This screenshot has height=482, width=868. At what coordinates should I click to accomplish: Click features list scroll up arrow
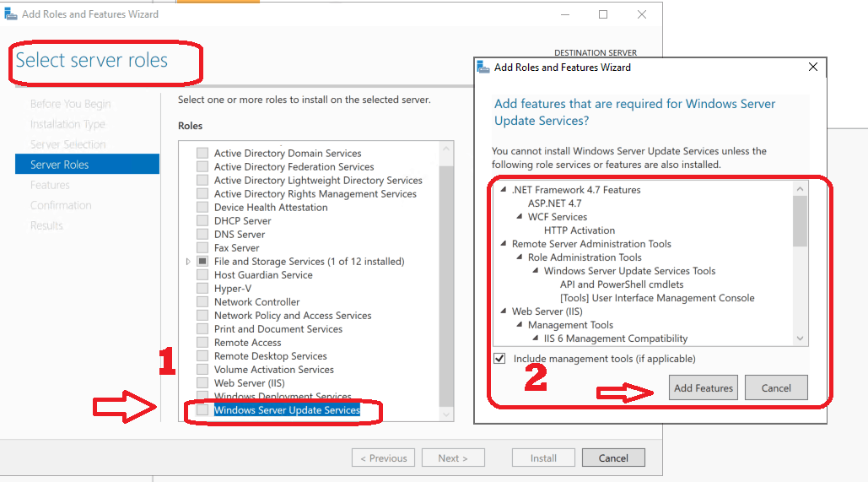800,189
